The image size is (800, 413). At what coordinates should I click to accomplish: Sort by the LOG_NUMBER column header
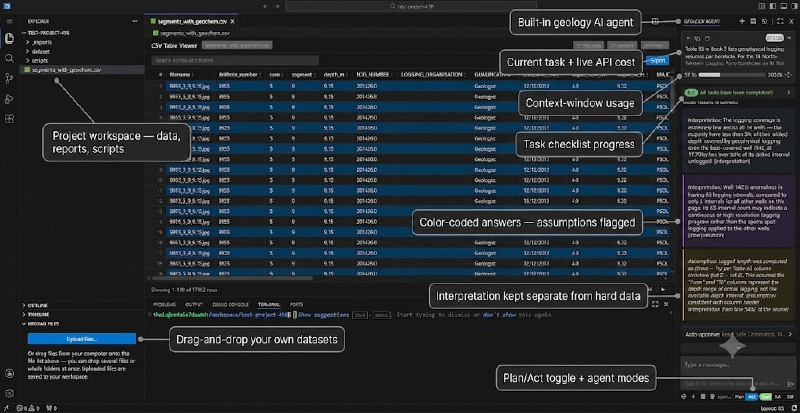tap(374, 75)
